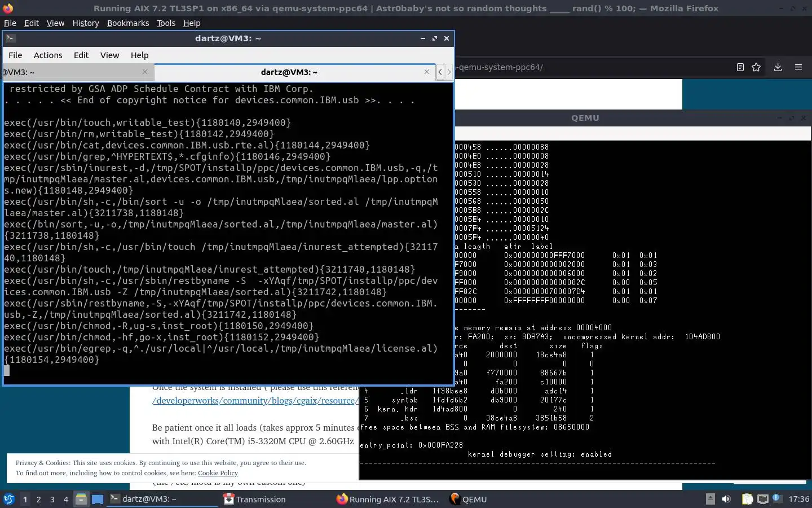
Task: Focus the QEMU window title bar
Action: click(x=585, y=118)
